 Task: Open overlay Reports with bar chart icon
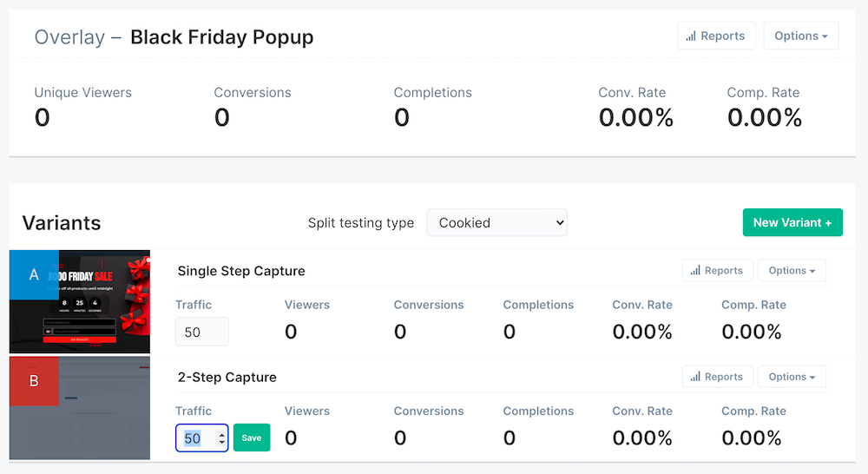coord(716,36)
